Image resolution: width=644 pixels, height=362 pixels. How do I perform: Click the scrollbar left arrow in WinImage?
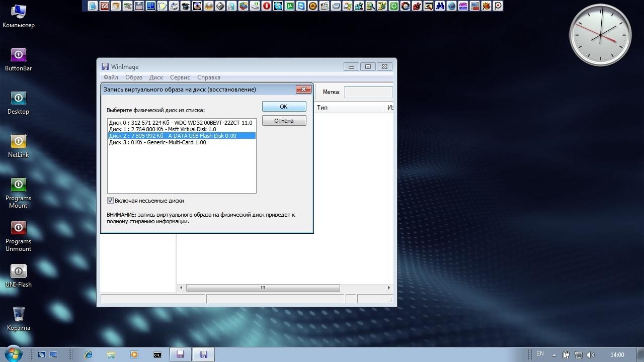click(x=181, y=288)
